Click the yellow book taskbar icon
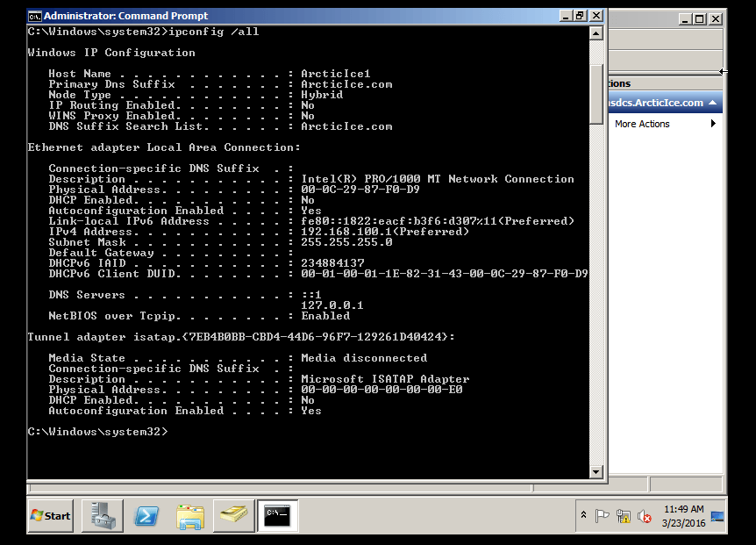 (x=233, y=515)
